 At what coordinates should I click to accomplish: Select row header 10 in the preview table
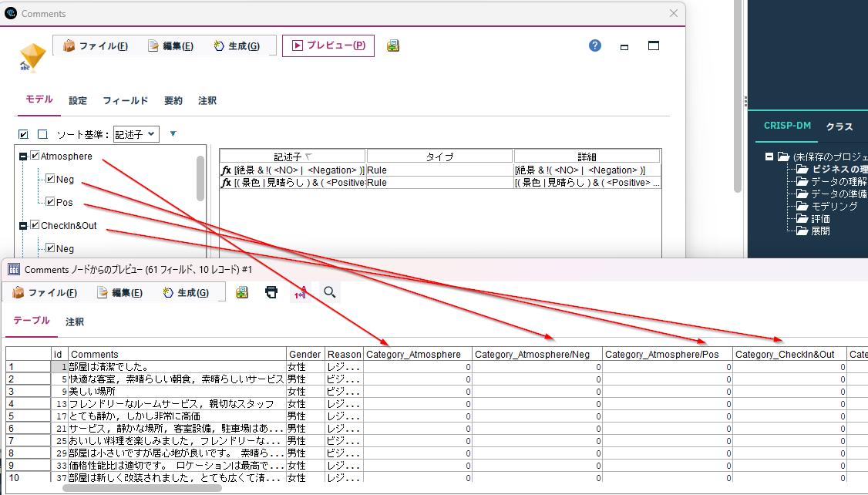click(x=29, y=478)
